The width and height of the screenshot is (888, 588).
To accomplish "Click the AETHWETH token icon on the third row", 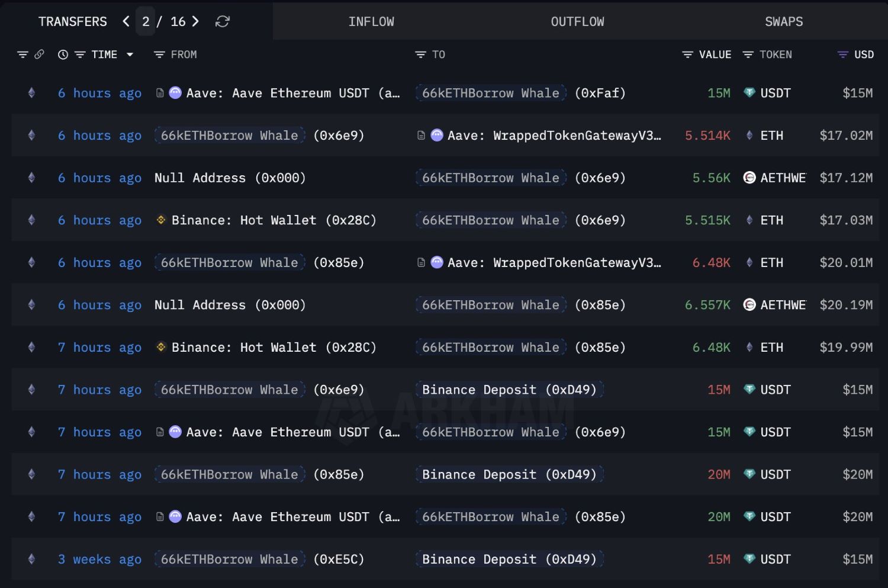I will coord(749,178).
